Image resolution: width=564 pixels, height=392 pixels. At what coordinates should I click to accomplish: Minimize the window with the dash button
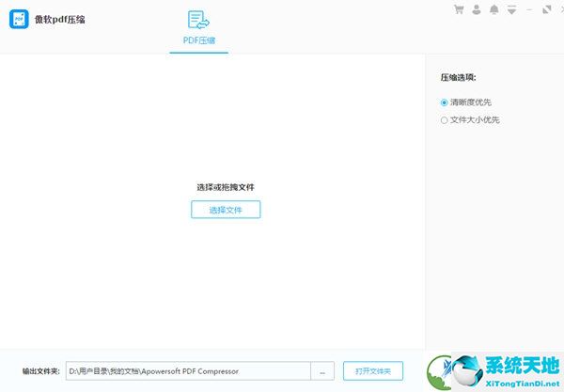click(x=529, y=10)
